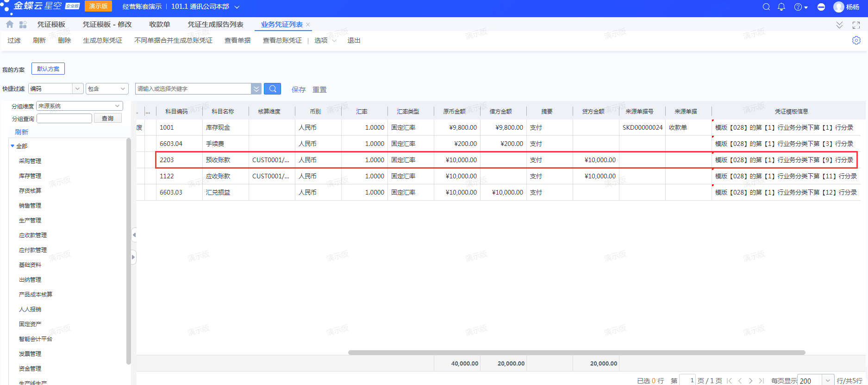868x385 pixels.
Task: Go to first page icon
Action: coord(729,380)
